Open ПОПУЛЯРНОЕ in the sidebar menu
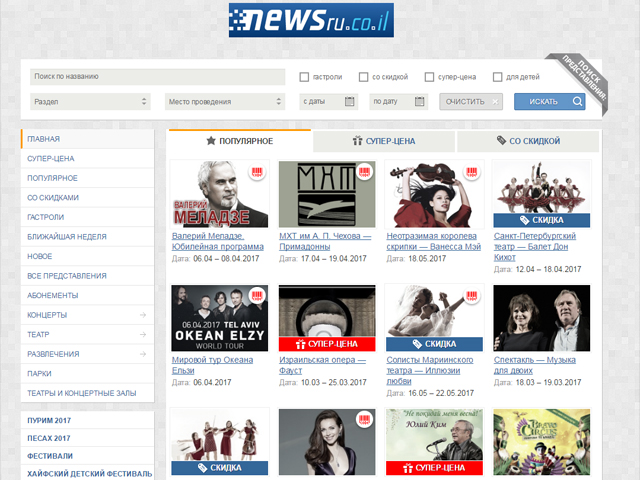This screenshot has height=480, width=640. pyautogui.click(x=87, y=178)
